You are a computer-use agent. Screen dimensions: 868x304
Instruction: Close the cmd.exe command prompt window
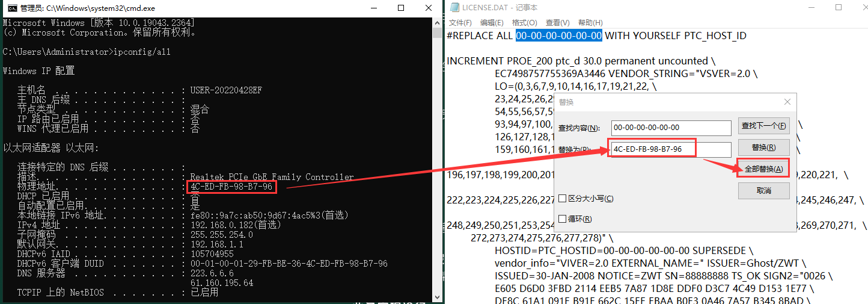429,8
